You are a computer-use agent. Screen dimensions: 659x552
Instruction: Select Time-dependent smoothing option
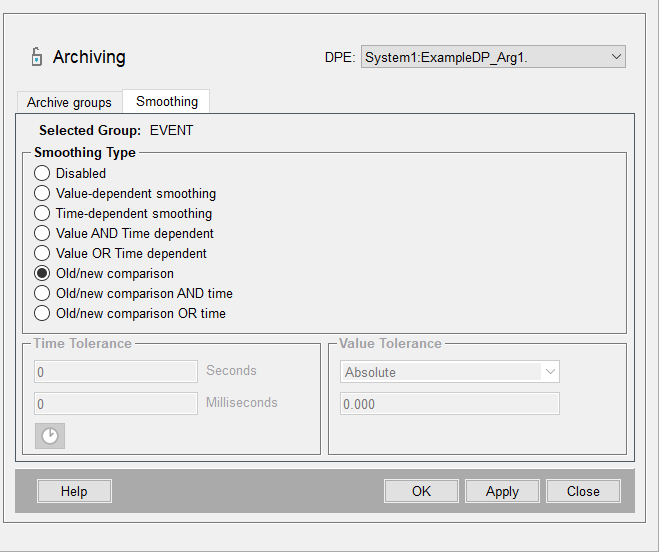[42, 213]
